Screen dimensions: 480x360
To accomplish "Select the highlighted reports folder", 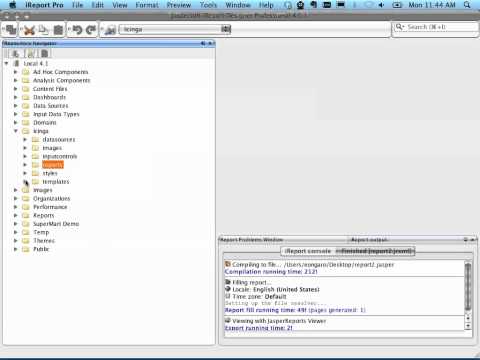I will 53,165.
